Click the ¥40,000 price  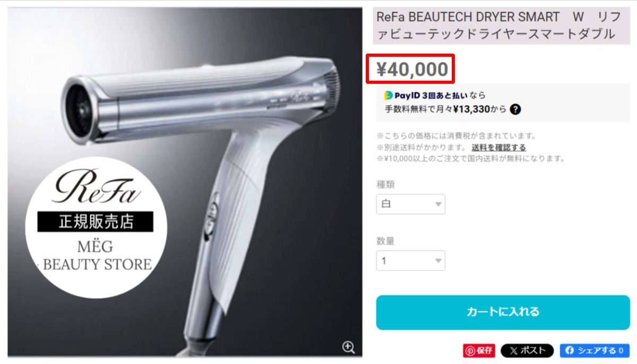(412, 69)
